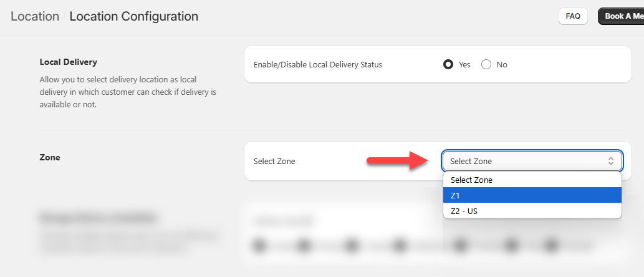Open the Select Zone combo box

coord(532,161)
